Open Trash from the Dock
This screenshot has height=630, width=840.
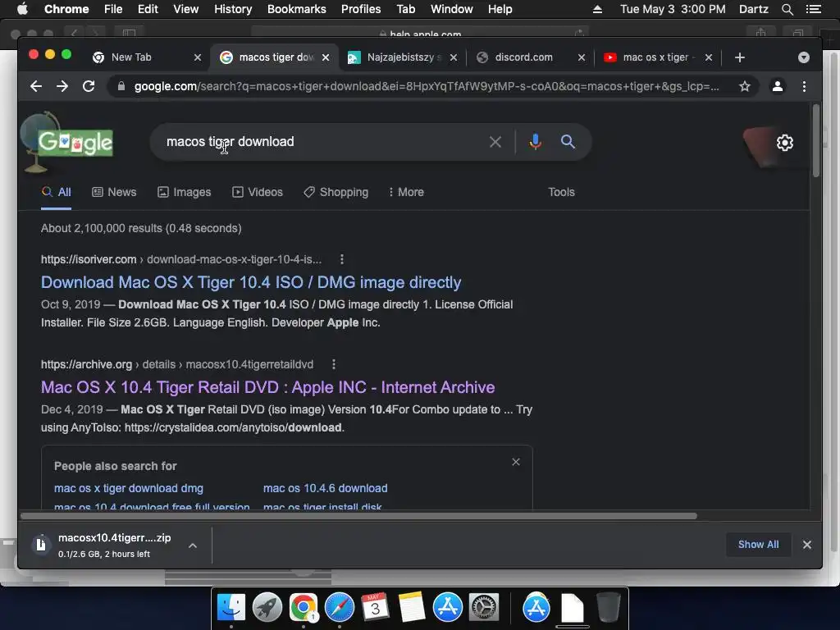coord(608,607)
